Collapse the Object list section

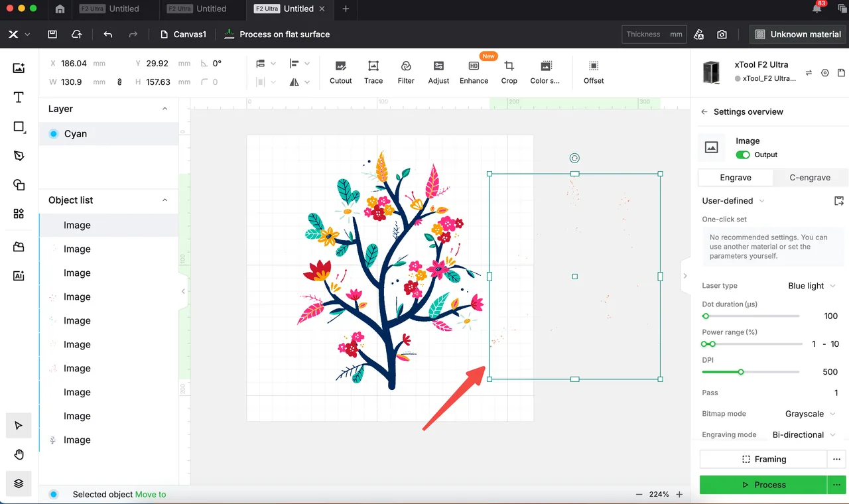point(165,200)
